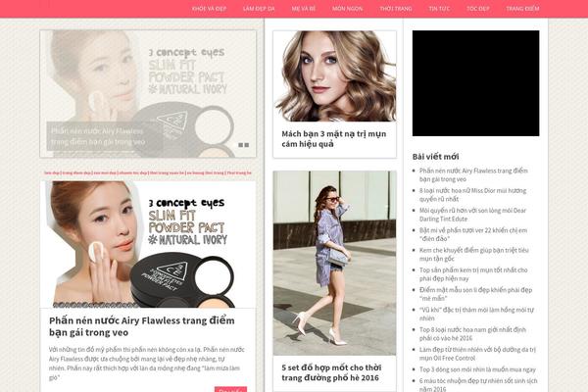Open Top 3 dòng son môi nhìn là muốn mua link
This screenshot has height=392, width=588.
coord(477,369)
